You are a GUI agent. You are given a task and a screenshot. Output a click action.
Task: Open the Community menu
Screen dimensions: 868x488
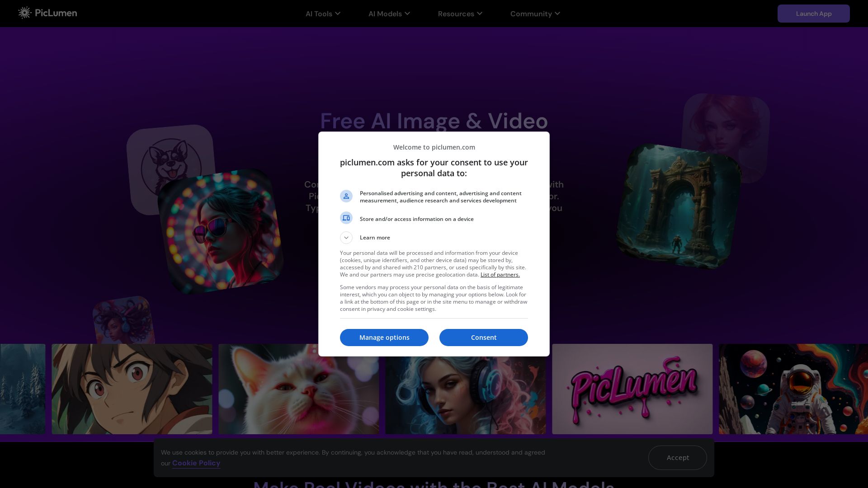[535, 14]
